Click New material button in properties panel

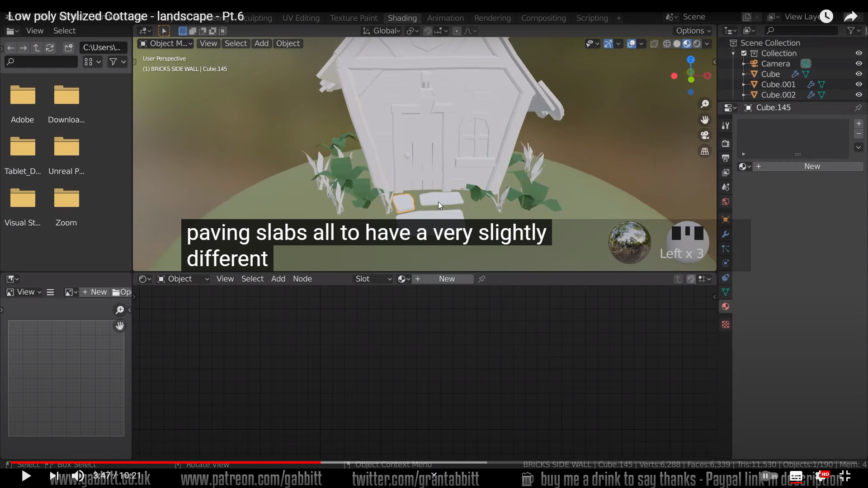coord(811,166)
